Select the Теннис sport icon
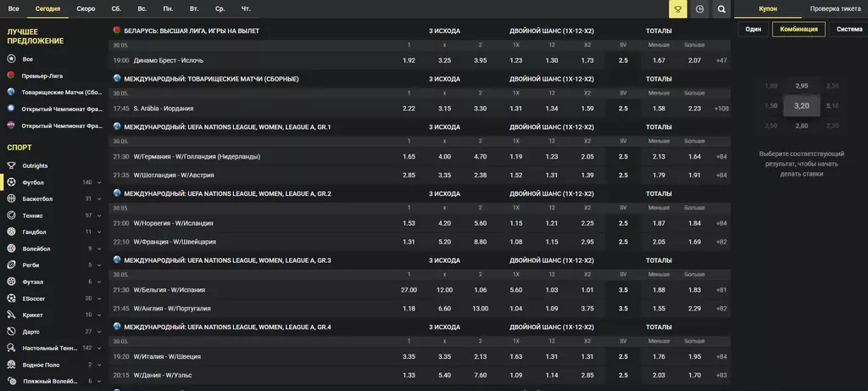This screenshot has height=391, width=868. pyautogui.click(x=12, y=215)
